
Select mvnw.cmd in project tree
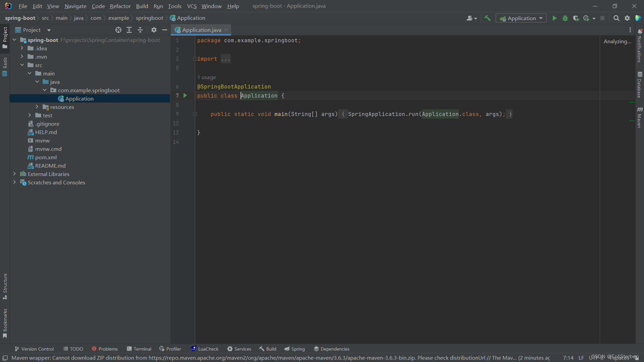tap(48, 149)
